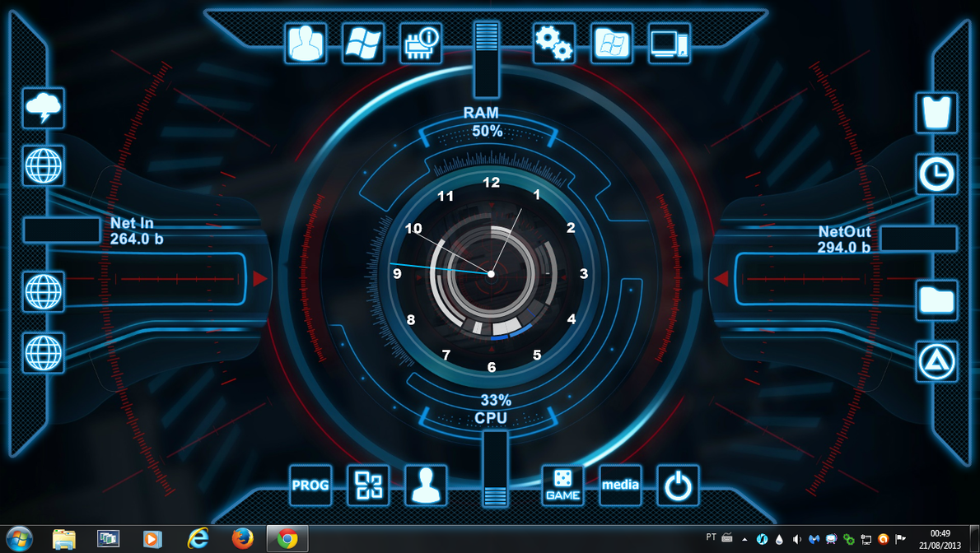Viewport: 980px width, 553px height.
Task: Open the Action Center flag icon
Action: pyautogui.click(x=901, y=539)
